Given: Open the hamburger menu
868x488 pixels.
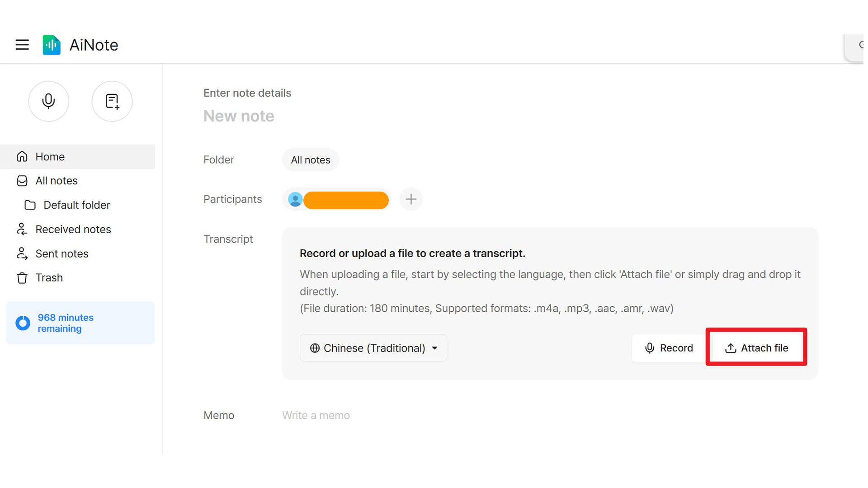Looking at the screenshot, I should pos(22,45).
